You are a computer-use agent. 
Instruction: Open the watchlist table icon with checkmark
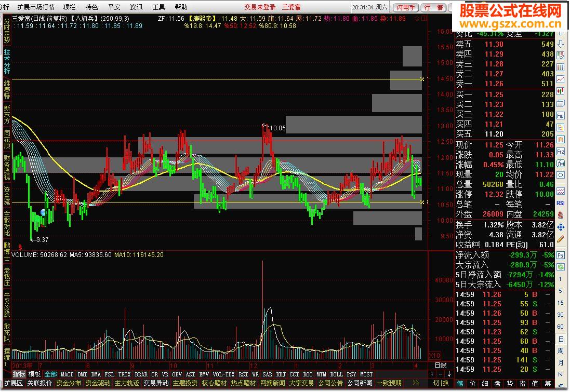[x=561, y=56]
